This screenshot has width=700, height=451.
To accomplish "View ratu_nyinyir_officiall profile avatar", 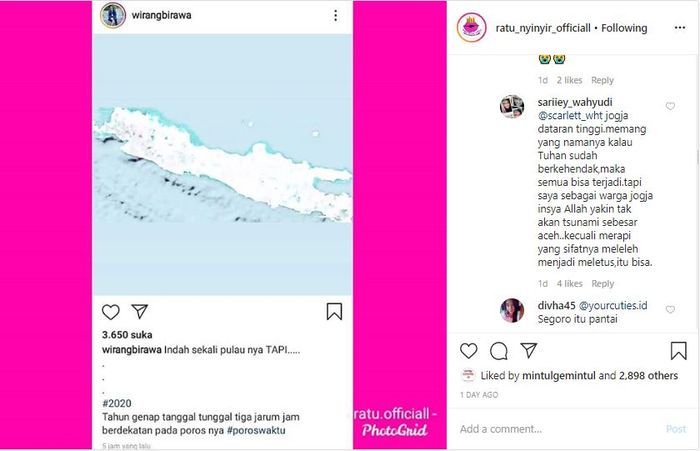I will point(471,28).
